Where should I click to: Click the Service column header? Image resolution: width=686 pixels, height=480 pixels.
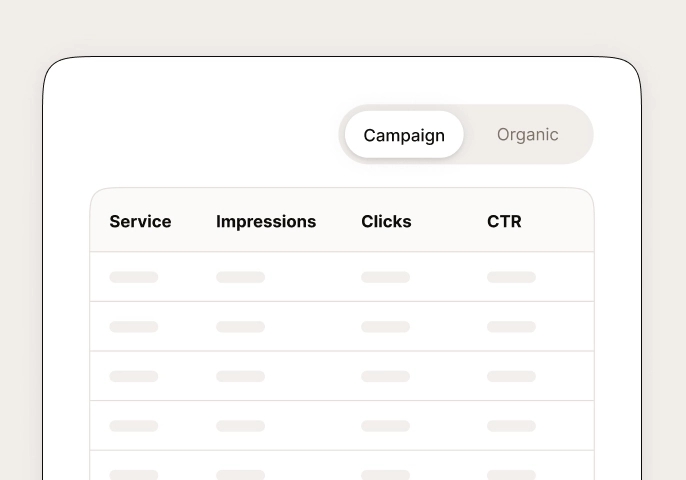(x=140, y=221)
